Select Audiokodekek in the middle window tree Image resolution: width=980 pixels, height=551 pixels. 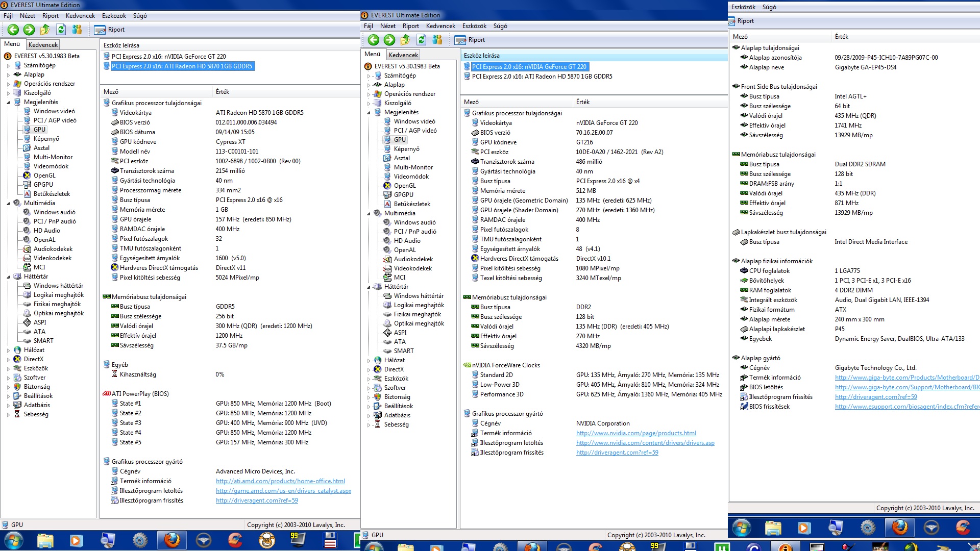(x=413, y=259)
